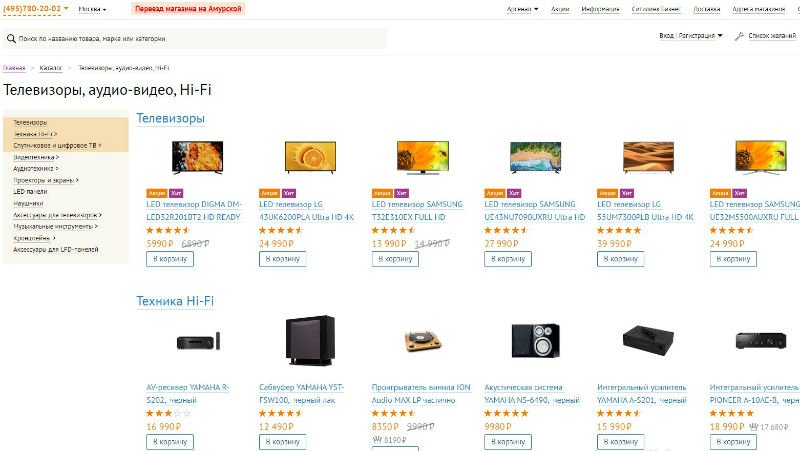The width and height of the screenshot is (800, 451).
Task: Open the ION Audio MAX LP turntable image
Action: click(422, 340)
